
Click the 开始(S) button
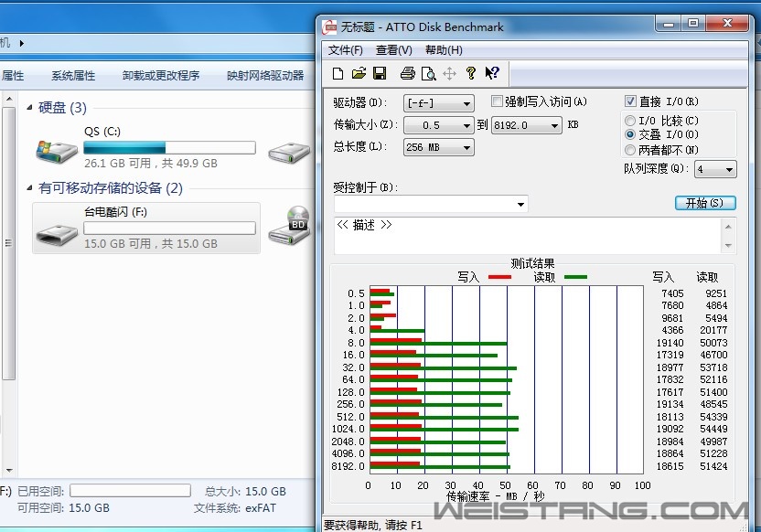click(704, 203)
